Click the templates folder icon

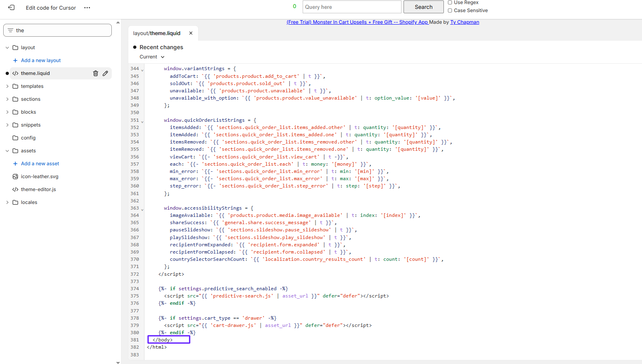(x=15, y=86)
